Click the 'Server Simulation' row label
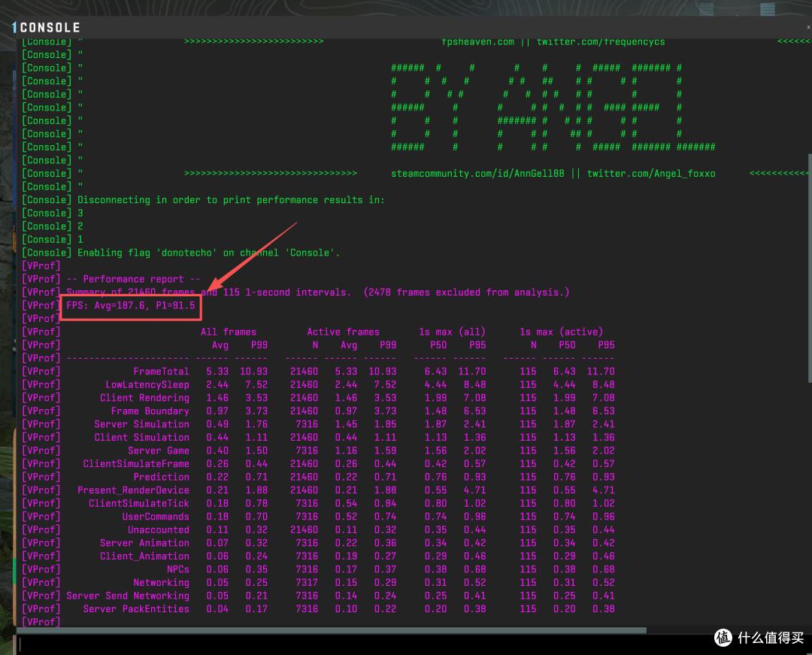Viewport: 812px width, 655px height. [141, 424]
